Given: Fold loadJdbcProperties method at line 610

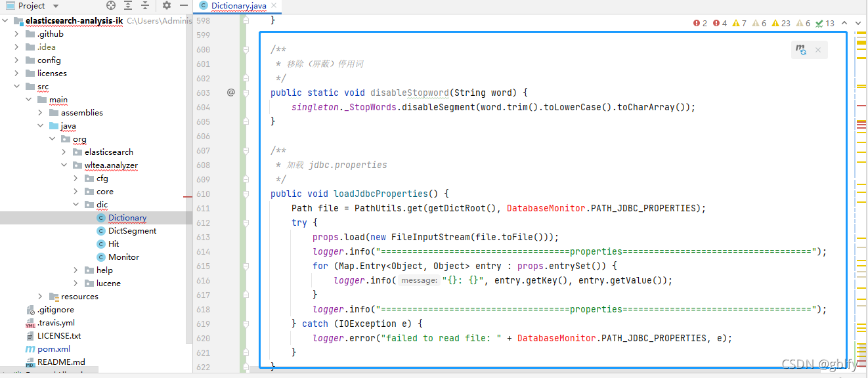Looking at the screenshot, I should tap(246, 194).
